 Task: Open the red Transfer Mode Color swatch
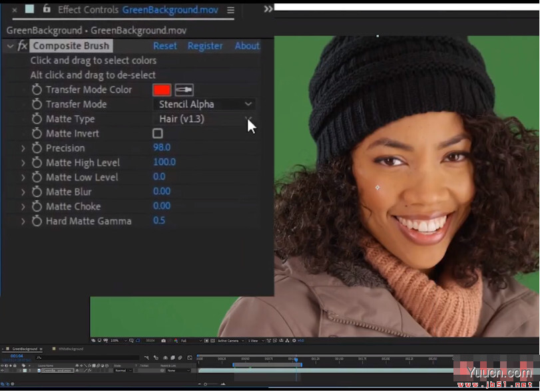pos(162,90)
